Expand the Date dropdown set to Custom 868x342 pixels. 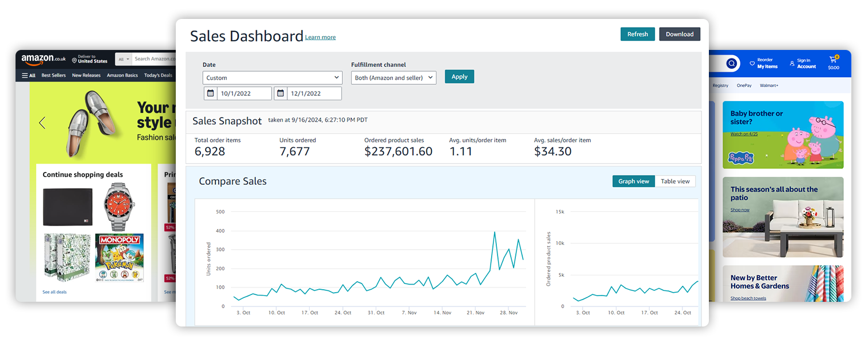pyautogui.click(x=272, y=77)
